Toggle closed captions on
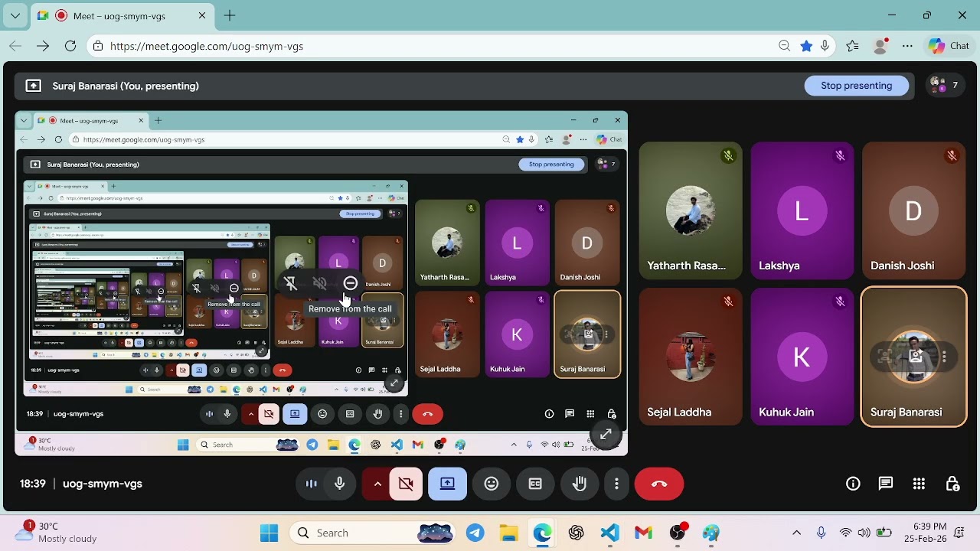980x551 pixels. [535, 484]
